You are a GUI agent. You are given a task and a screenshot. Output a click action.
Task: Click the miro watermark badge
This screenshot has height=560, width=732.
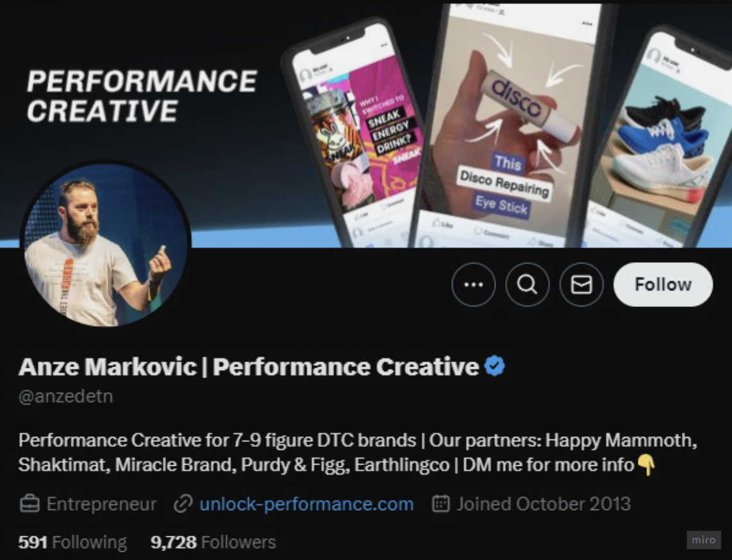tap(704, 540)
